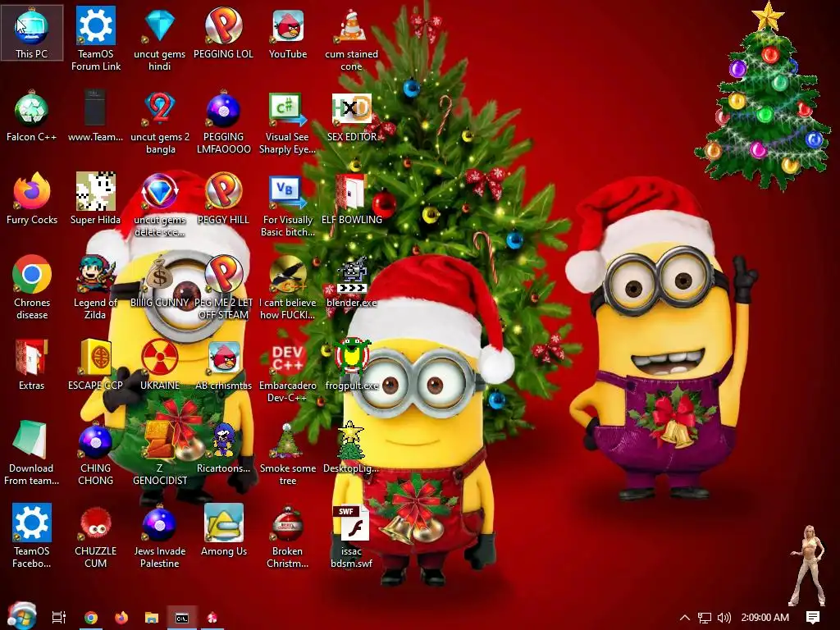The height and width of the screenshot is (630, 840).
Task: Select the www.Team... desktop file
Action: (95, 116)
